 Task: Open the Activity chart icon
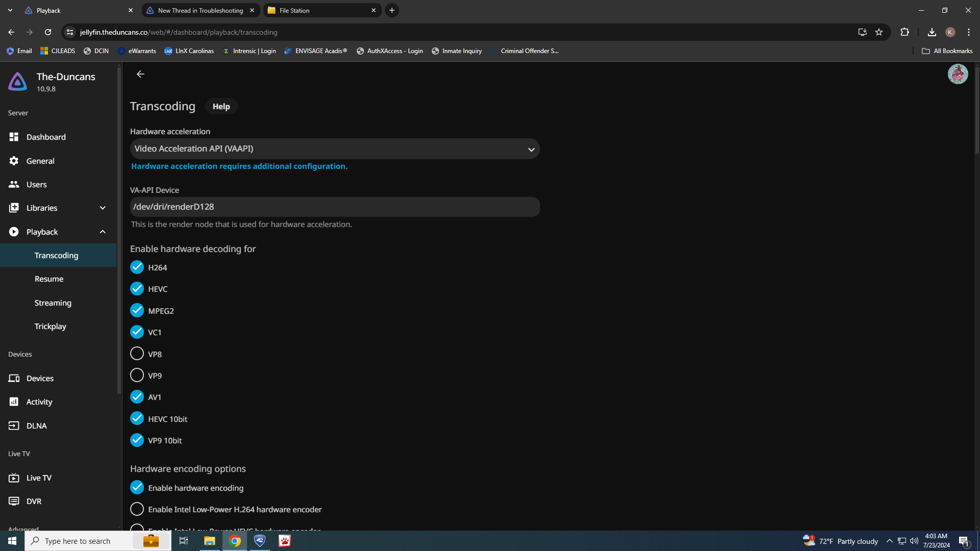[14, 402]
